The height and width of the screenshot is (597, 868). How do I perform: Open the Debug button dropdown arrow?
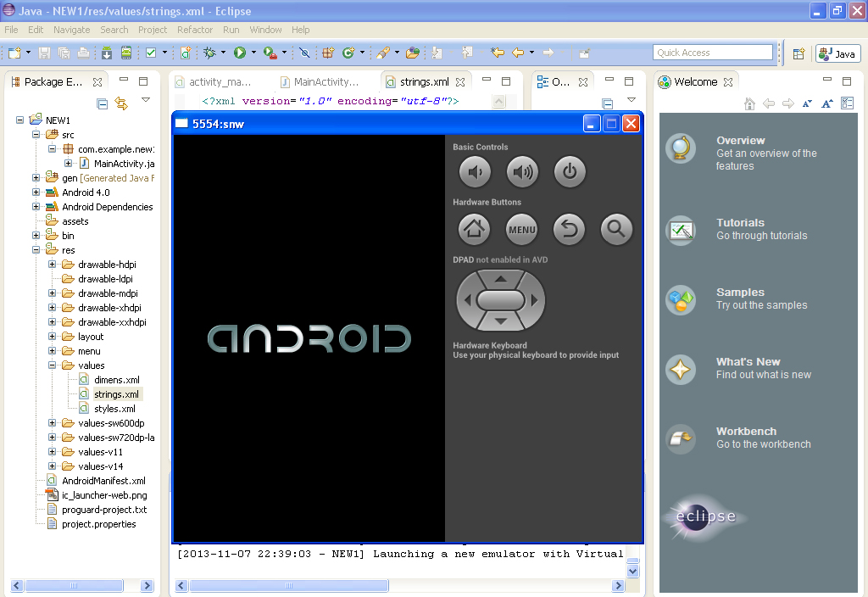223,53
